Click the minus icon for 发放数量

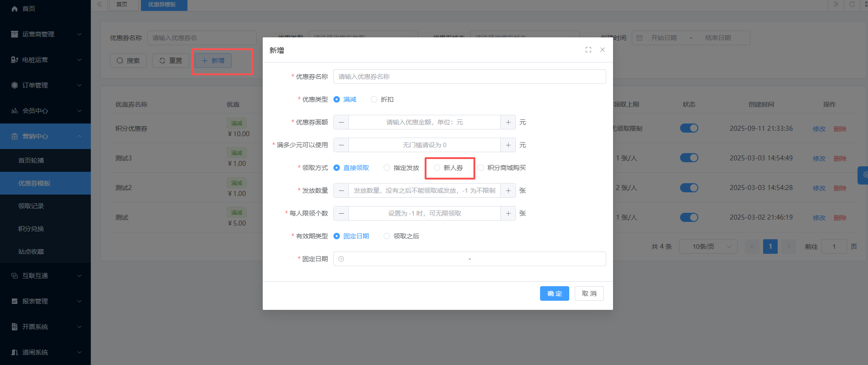341,190
